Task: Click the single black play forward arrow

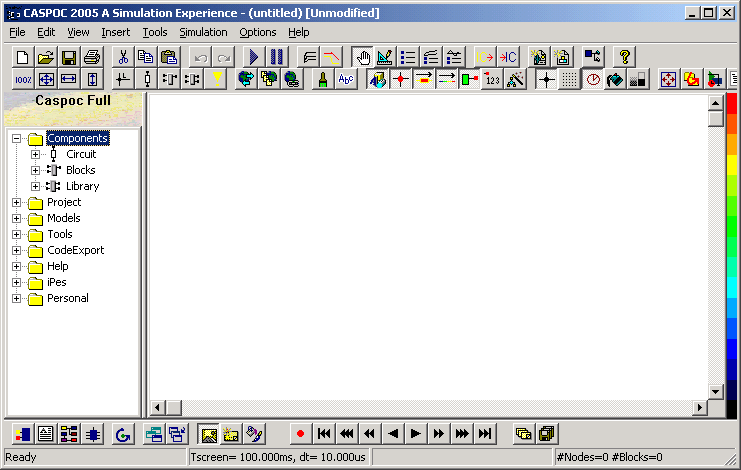Action: pyautogui.click(x=415, y=434)
